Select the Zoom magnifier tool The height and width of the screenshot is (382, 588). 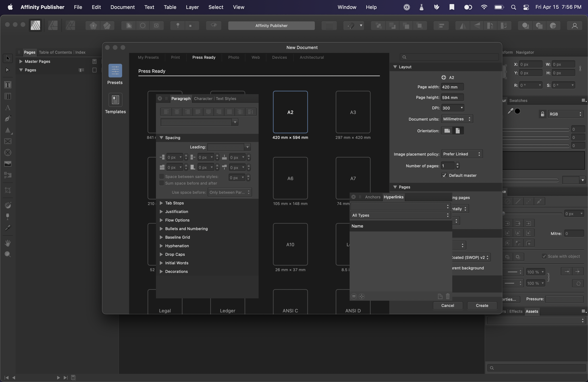[x=8, y=254]
